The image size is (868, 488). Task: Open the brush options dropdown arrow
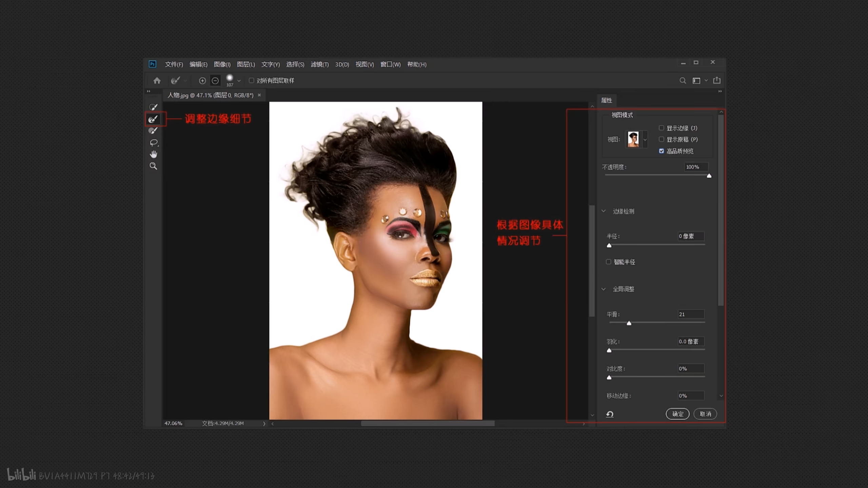coord(239,81)
